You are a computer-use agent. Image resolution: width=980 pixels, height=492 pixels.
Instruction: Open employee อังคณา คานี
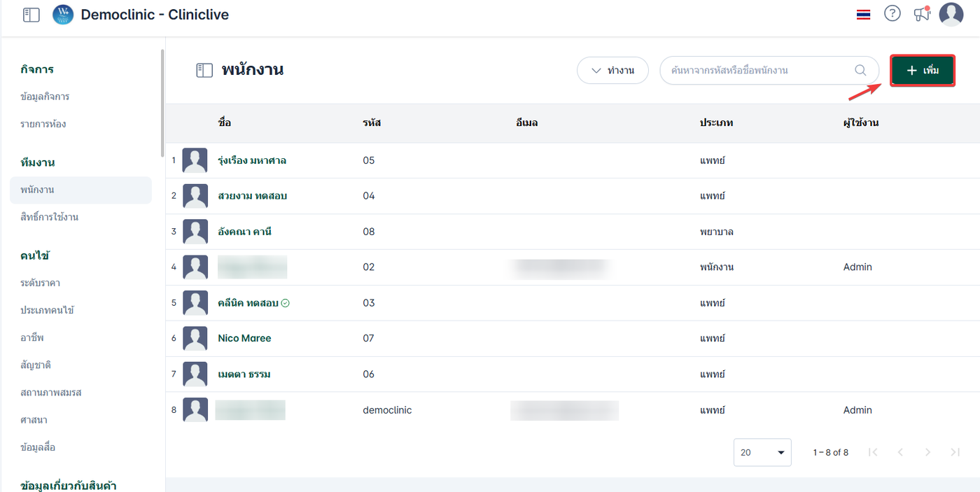pyautogui.click(x=244, y=232)
